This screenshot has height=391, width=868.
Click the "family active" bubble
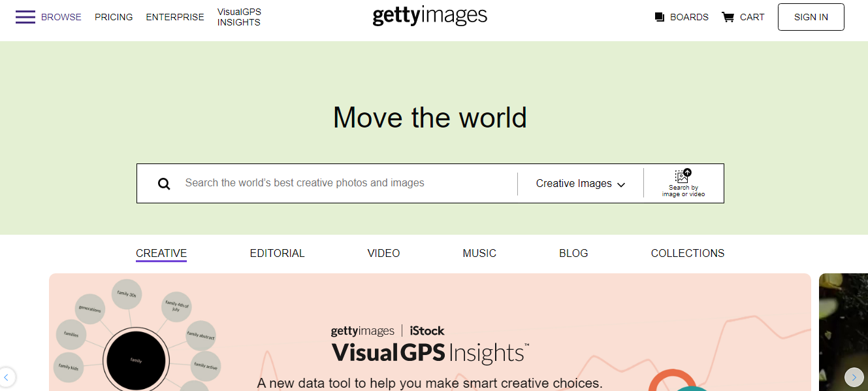(x=206, y=367)
